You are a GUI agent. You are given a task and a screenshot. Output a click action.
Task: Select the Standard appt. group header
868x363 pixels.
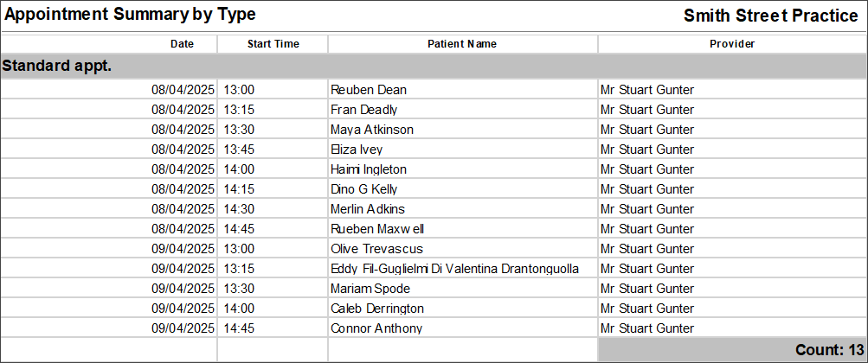pos(434,67)
